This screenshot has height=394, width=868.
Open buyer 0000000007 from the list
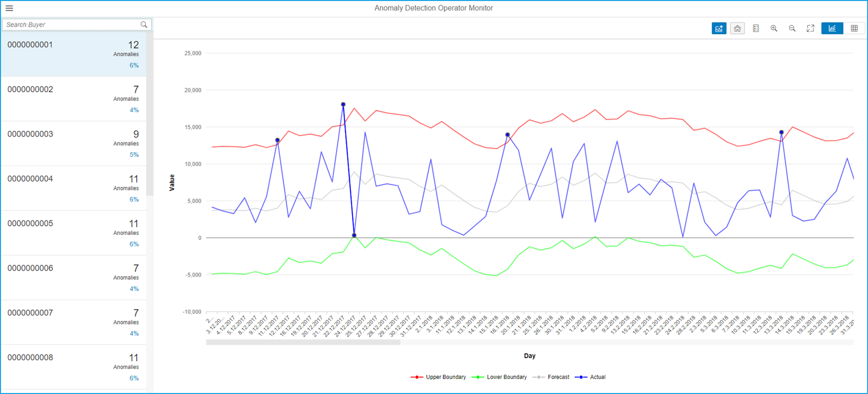(73, 322)
